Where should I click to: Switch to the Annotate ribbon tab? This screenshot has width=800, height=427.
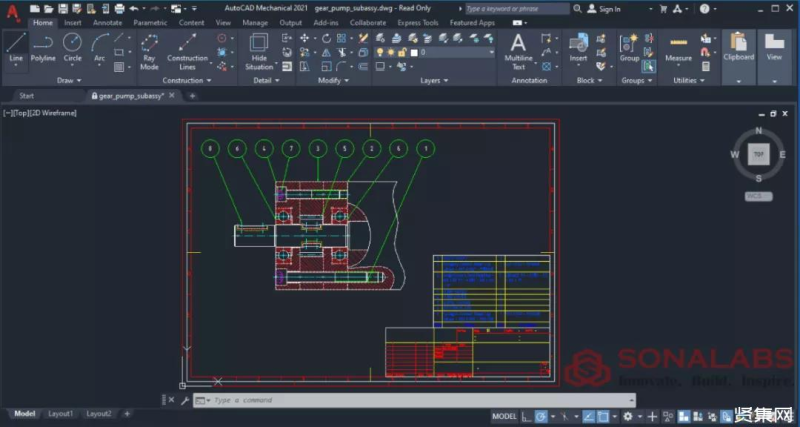click(x=107, y=22)
